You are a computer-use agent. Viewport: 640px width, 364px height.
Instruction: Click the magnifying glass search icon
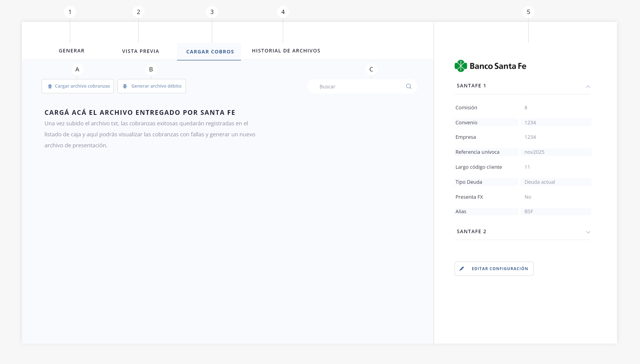point(408,86)
